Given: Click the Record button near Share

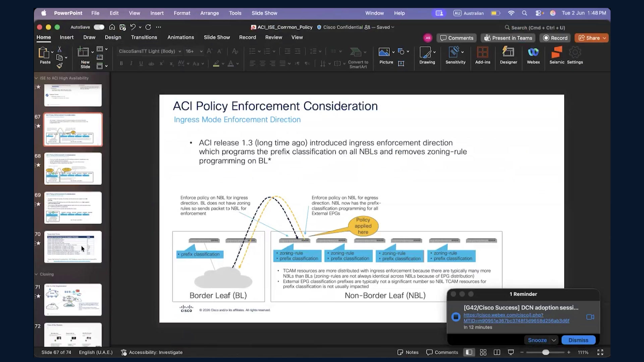Looking at the screenshot, I should coord(555,38).
